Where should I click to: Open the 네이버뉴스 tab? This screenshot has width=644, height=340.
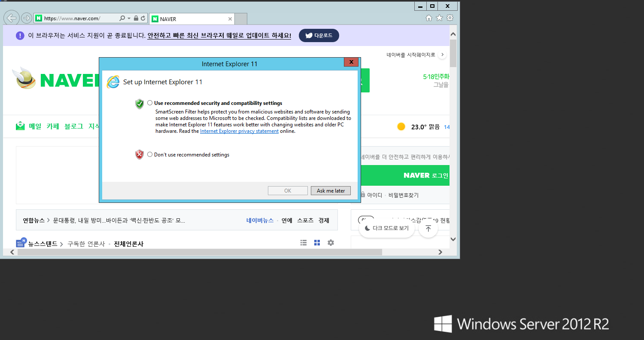[x=260, y=221]
